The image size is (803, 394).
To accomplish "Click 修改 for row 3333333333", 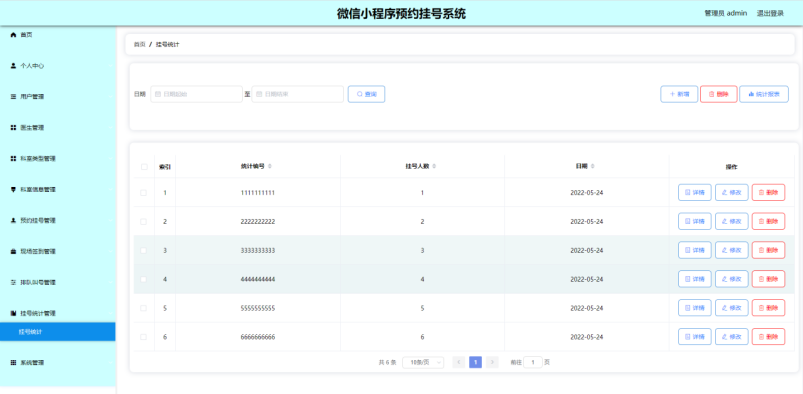I will (x=731, y=250).
